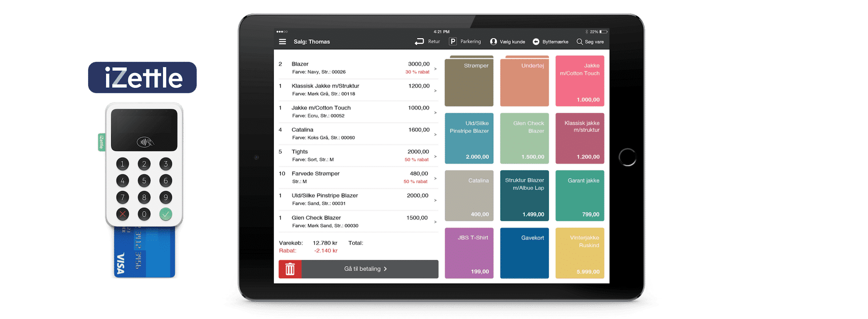Add Gavekort product tile
This screenshot has height=319, width=868.
[524, 253]
